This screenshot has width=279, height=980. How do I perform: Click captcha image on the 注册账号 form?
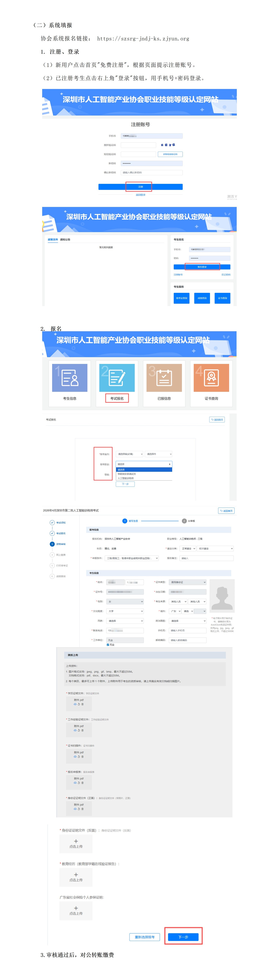(168, 145)
